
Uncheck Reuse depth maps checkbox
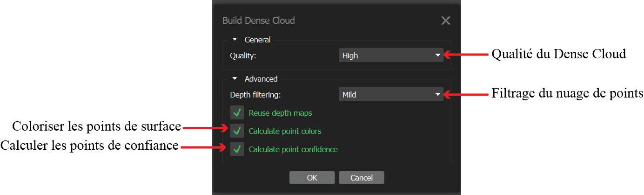coord(237,113)
